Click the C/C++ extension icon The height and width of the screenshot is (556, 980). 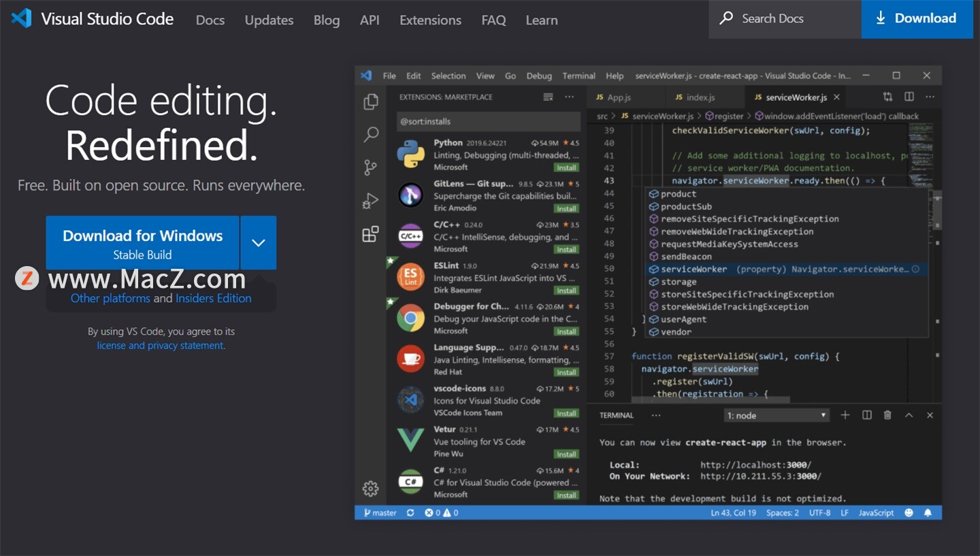coord(410,236)
